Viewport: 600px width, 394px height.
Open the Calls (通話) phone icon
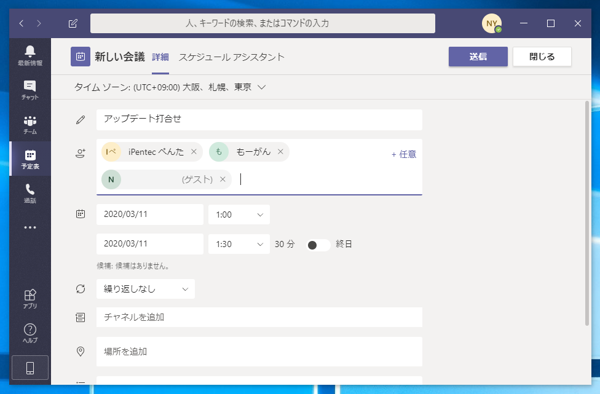[x=30, y=193]
